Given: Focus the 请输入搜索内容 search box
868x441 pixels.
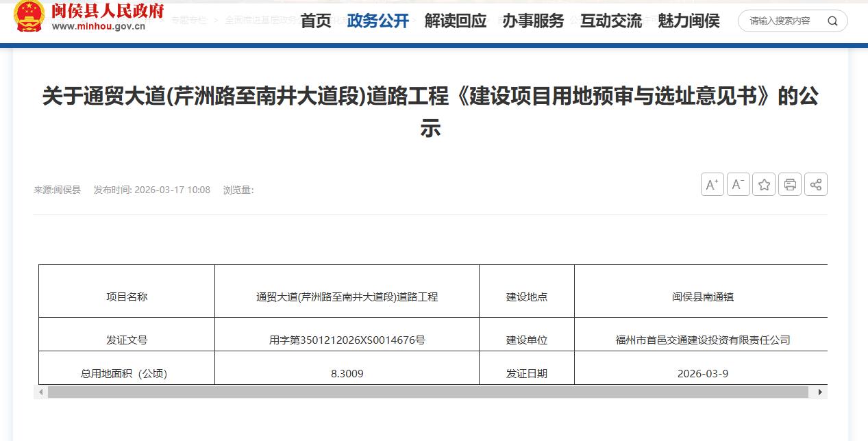Looking at the screenshot, I should click(781, 21).
